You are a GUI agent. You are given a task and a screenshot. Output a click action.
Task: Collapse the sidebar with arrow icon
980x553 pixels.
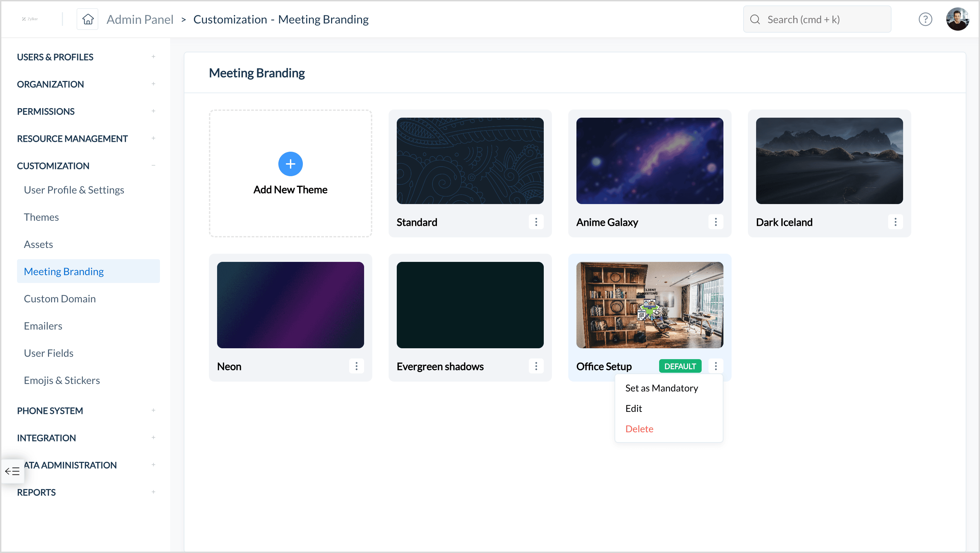tap(13, 471)
